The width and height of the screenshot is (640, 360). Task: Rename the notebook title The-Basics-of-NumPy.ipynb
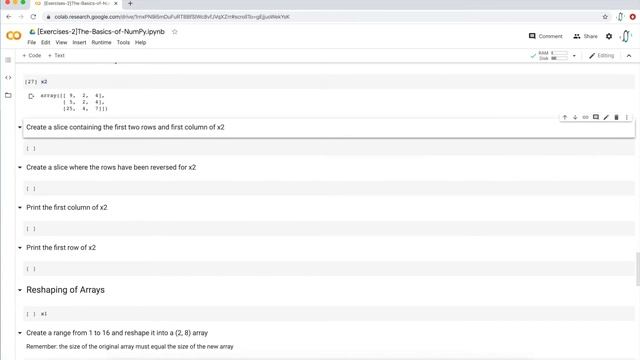pos(101,32)
